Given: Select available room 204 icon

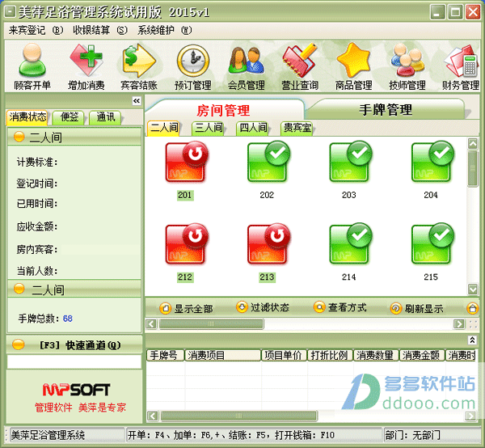Looking at the screenshot, I should coord(432,162).
